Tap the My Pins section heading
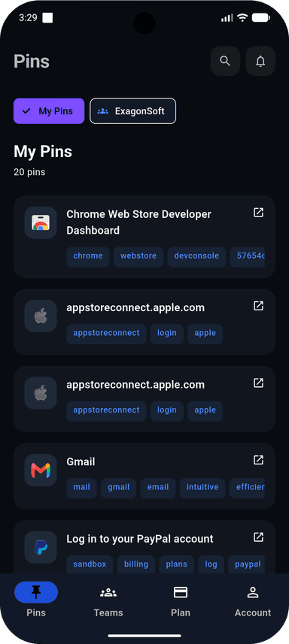289x644 pixels. [x=43, y=152]
